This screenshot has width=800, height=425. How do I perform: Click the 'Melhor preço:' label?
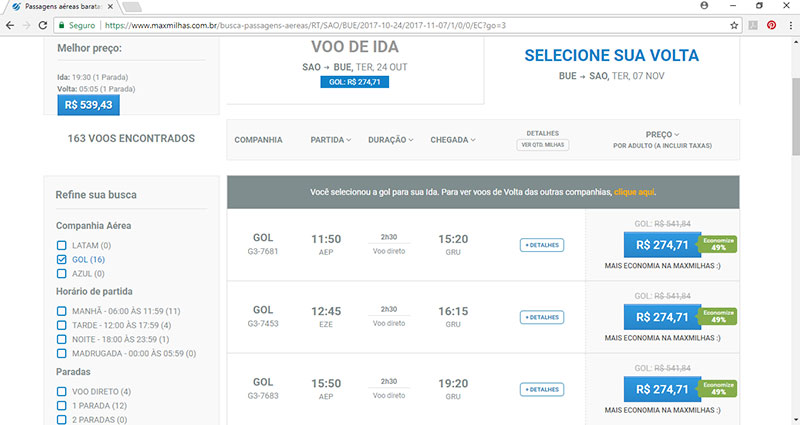(x=89, y=48)
